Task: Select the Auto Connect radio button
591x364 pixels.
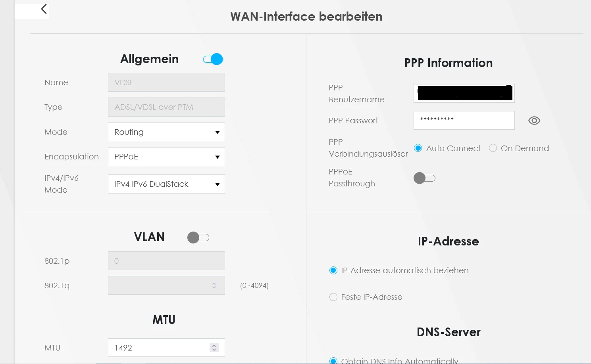Action: pos(418,148)
